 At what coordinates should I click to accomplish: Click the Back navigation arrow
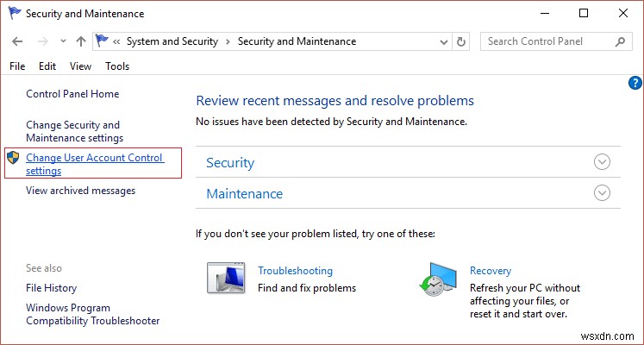coord(18,41)
